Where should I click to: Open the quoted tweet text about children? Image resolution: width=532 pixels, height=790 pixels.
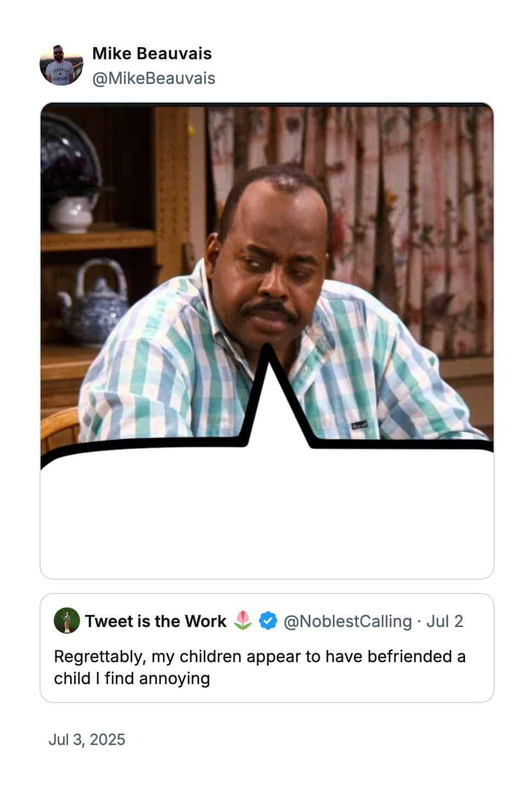(259, 667)
